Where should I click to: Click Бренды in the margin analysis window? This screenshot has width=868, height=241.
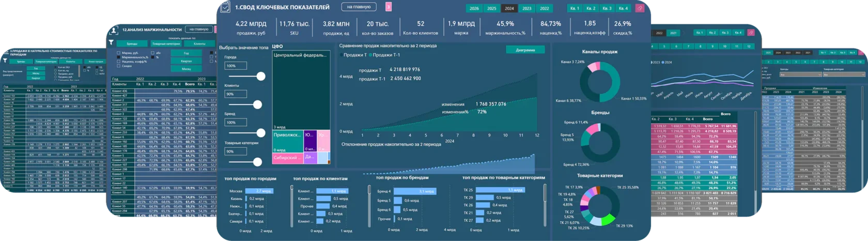click(x=132, y=43)
